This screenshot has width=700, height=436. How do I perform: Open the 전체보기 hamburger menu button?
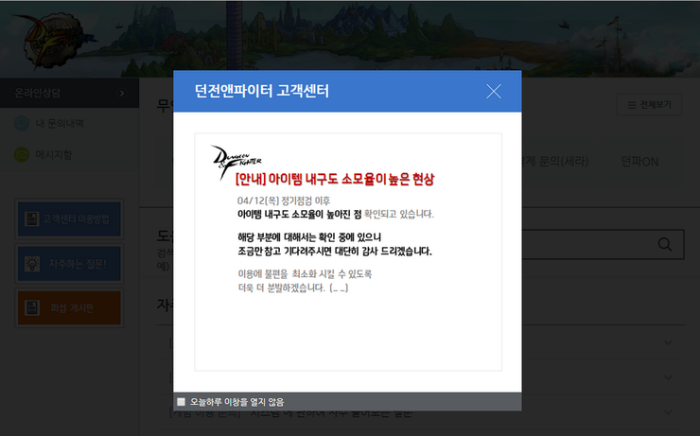648,104
